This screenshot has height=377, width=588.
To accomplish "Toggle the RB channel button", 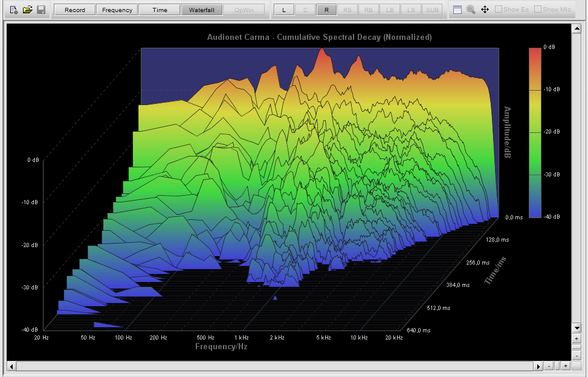I will click(x=369, y=10).
